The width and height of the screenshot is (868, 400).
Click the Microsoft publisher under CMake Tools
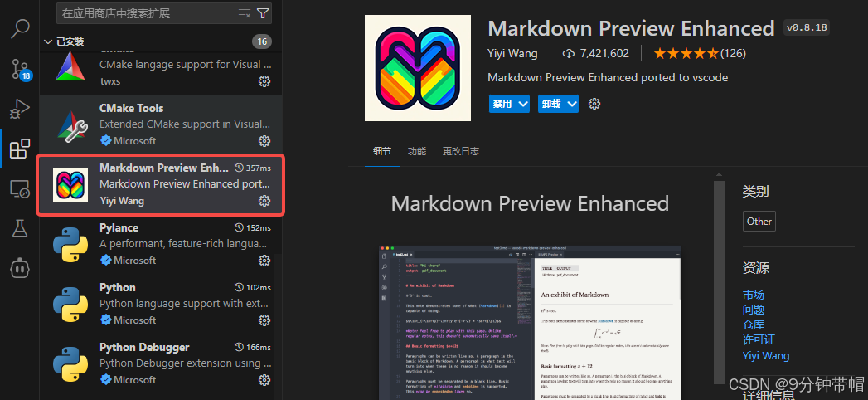[x=134, y=141]
